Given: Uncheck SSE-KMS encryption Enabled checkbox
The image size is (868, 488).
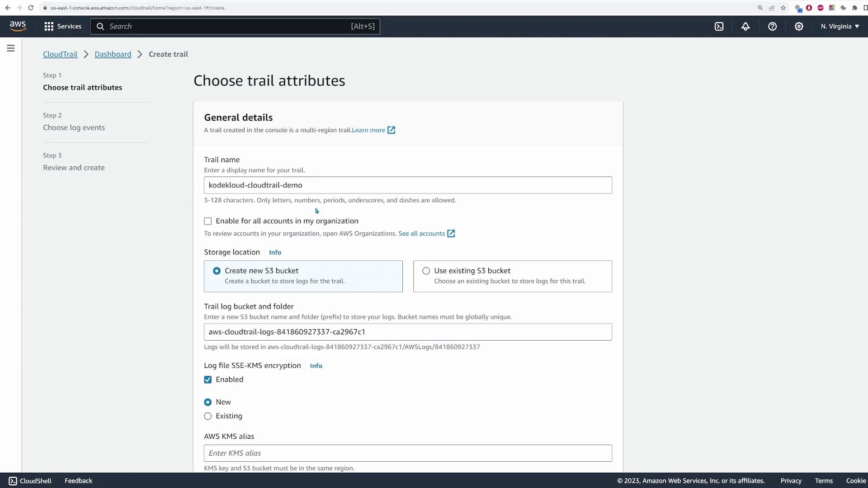Looking at the screenshot, I should [208, 380].
